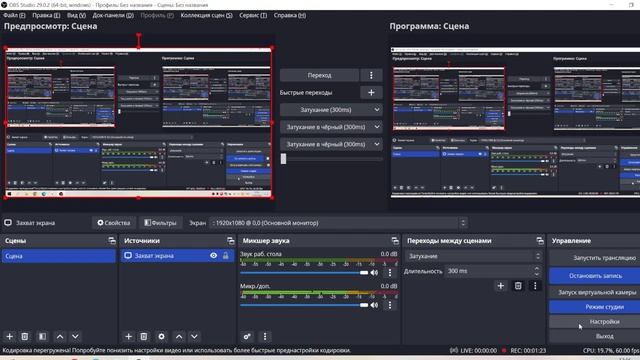This screenshot has height=360, width=640.
Task: Undock the Источники panel
Action: pyautogui.click(x=231, y=241)
